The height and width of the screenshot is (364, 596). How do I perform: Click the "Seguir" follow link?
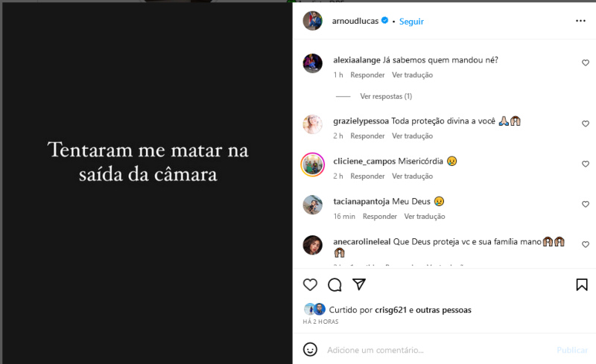tap(411, 22)
